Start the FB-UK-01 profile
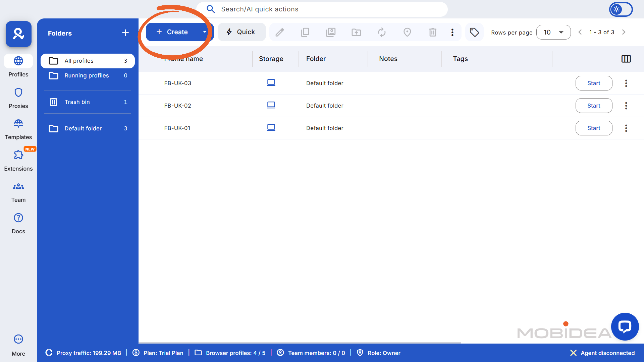Screen dimensions: 644x362 [x=594, y=128]
